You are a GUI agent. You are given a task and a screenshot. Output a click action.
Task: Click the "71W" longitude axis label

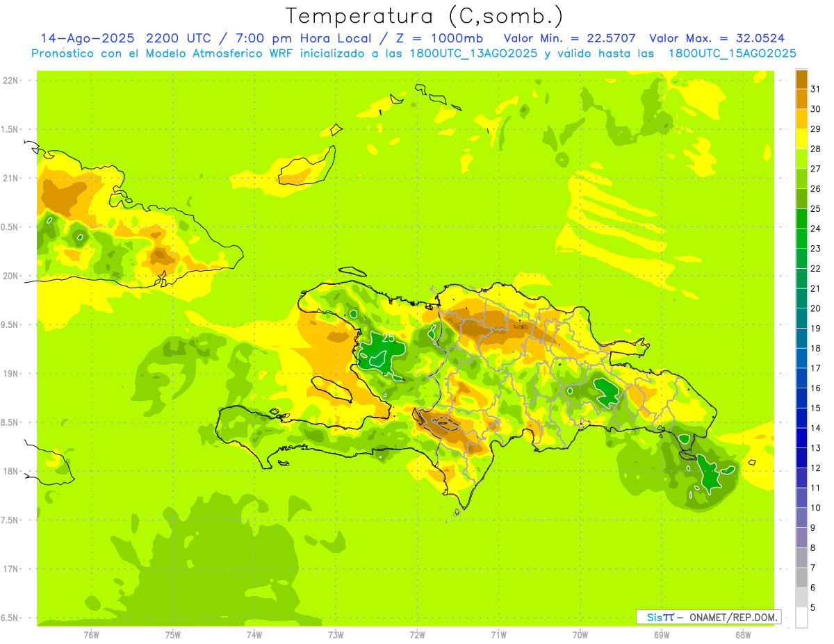pos(498,635)
